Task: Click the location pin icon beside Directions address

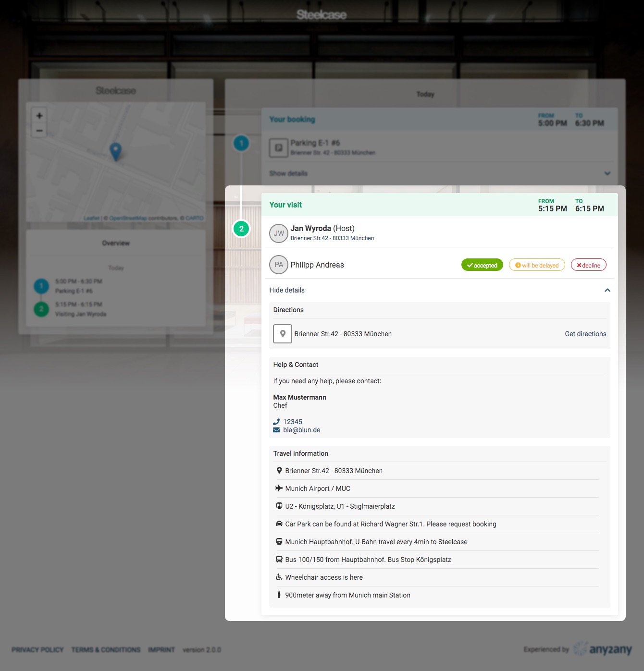Action: (x=283, y=334)
